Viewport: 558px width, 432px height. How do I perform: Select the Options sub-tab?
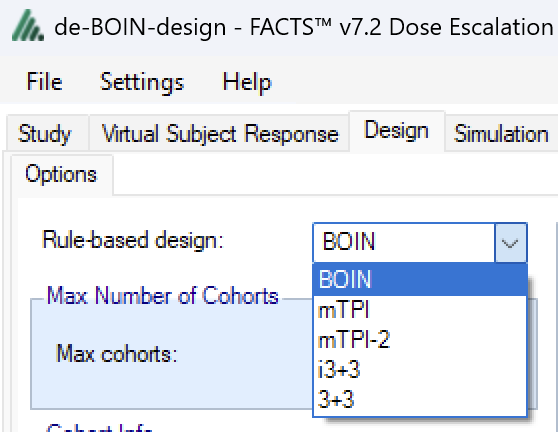(x=61, y=174)
